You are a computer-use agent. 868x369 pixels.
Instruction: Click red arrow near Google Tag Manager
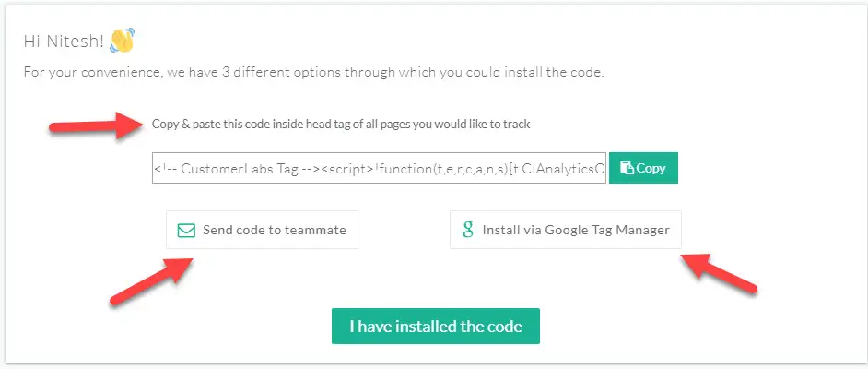click(x=718, y=272)
